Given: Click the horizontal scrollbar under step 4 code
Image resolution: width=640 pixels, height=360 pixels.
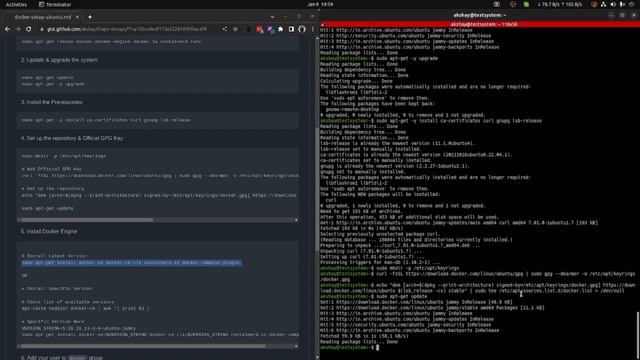Looking at the screenshot, I should pyautogui.click(x=87, y=220).
